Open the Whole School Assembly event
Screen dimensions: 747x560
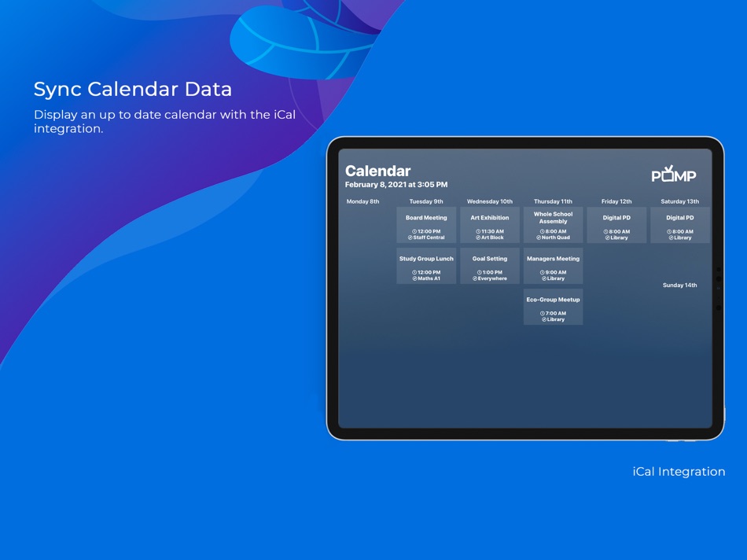[x=553, y=225]
